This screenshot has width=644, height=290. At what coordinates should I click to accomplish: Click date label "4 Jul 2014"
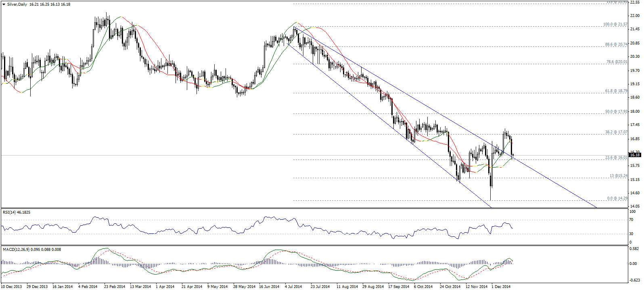coord(294,287)
